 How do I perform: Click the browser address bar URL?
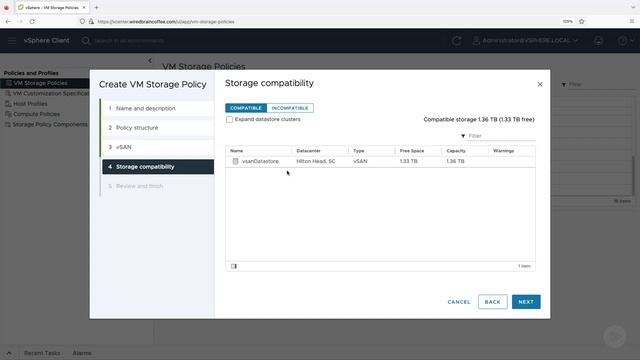click(166, 22)
